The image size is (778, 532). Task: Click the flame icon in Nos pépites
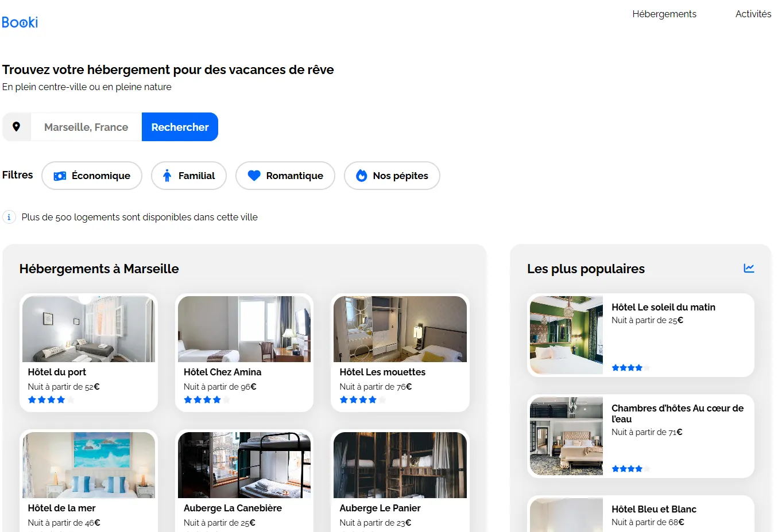[362, 176]
